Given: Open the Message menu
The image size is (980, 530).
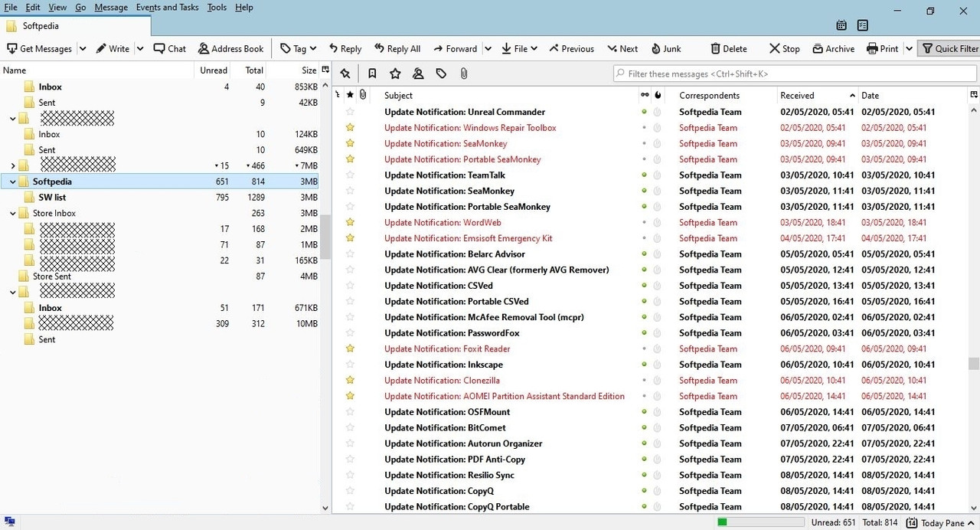Looking at the screenshot, I should [x=111, y=7].
